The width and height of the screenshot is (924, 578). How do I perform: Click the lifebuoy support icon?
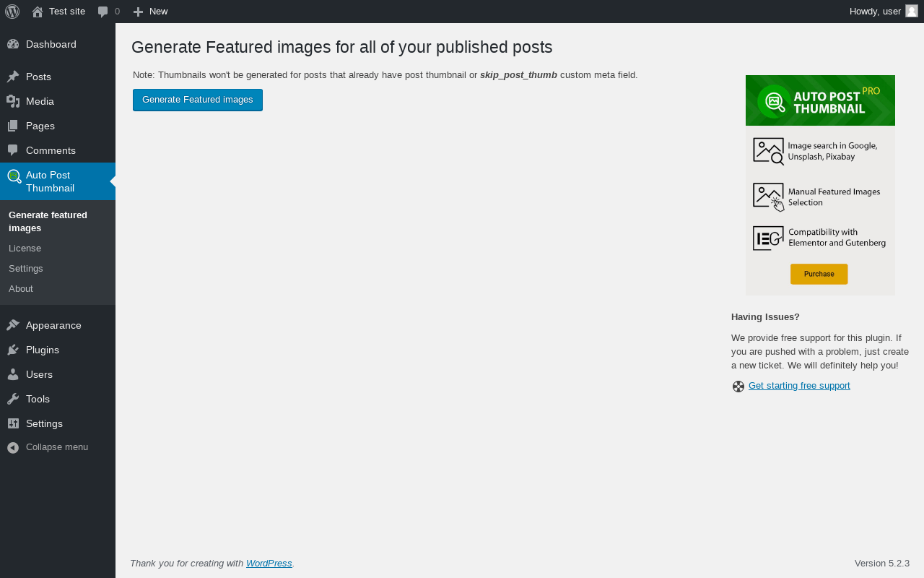[738, 387]
